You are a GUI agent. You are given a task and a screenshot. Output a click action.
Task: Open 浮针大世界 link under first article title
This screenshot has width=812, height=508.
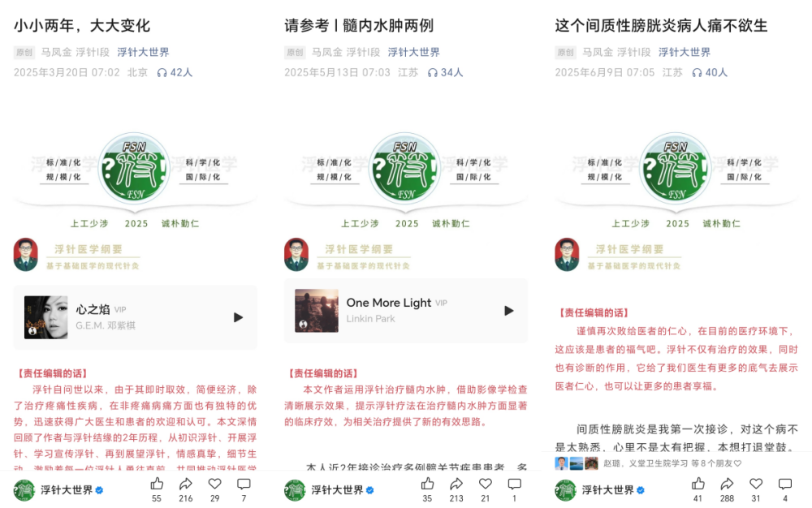click(143, 52)
